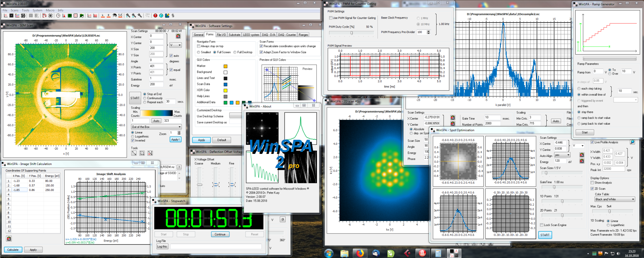
Task: Uncheck Inverted scaling in SEM Scan
Action: 133,140
